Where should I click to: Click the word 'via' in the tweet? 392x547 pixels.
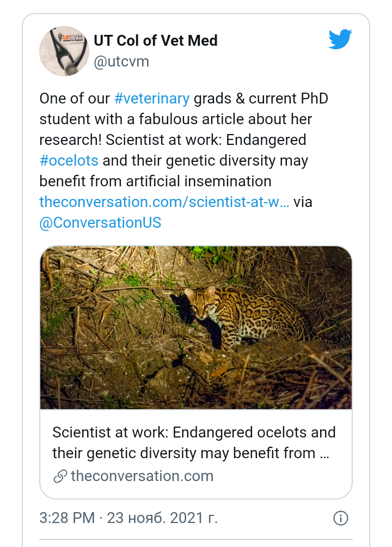coord(303,202)
